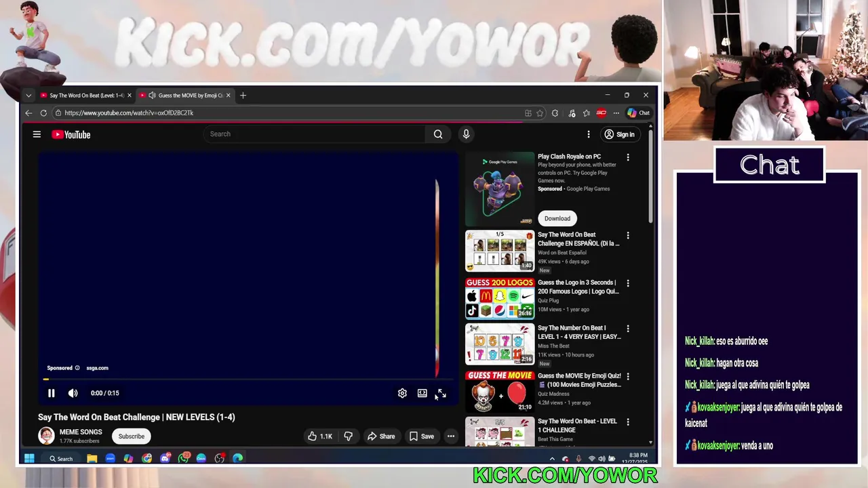
Task: Open Say The Number On Beat title
Action: pos(579,332)
